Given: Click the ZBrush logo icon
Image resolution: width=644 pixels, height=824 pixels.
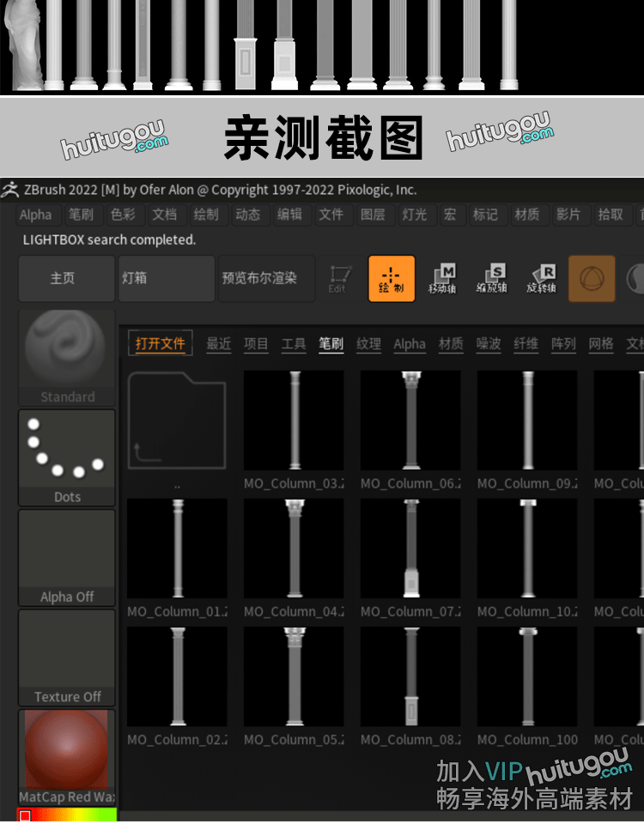Looking at the screenshot, I should pyautogui.click(x=10, y=190).
